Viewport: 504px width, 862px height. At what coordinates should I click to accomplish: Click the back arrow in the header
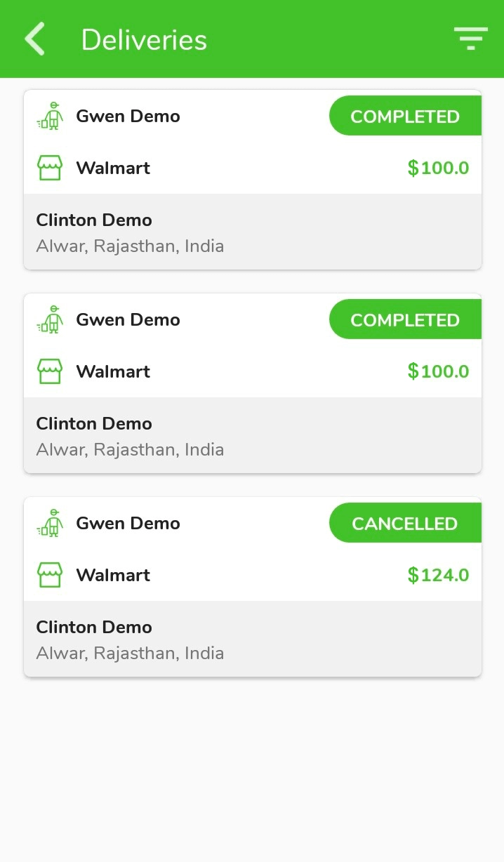(x=34, y=39)
